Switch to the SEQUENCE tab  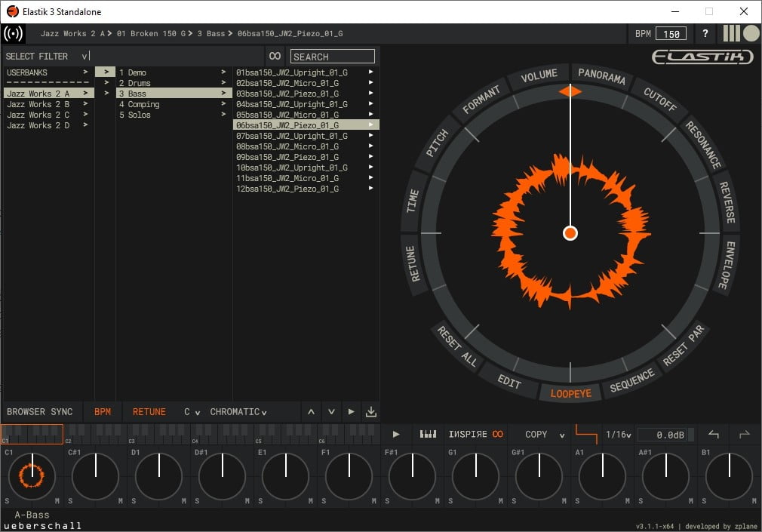tap(631, 380)
